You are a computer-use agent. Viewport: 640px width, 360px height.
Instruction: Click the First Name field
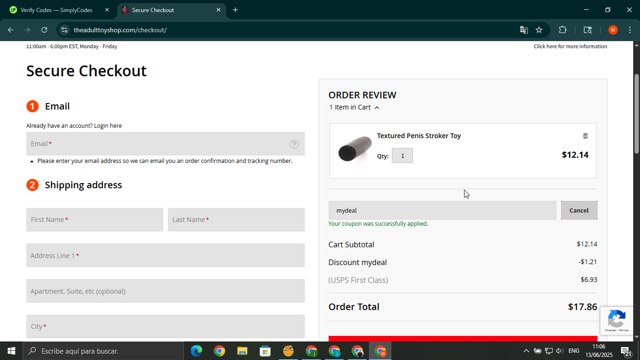click(x=95, y=220)
